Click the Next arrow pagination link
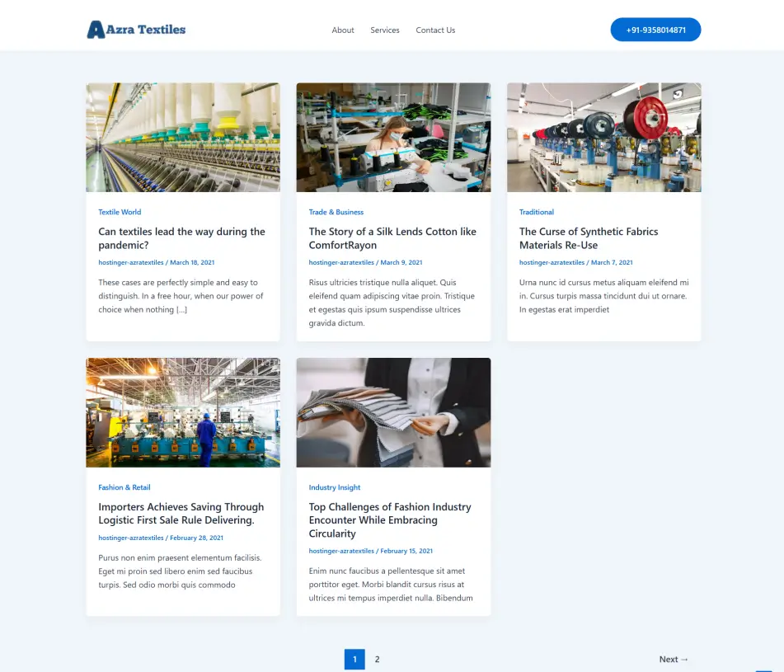 pyautogui.click(x=674, y=659)
